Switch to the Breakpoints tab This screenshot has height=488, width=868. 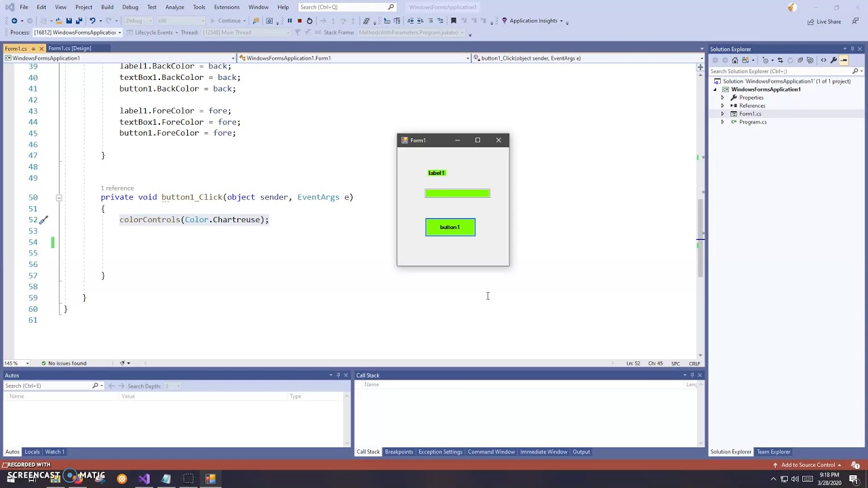click(399, 452)
